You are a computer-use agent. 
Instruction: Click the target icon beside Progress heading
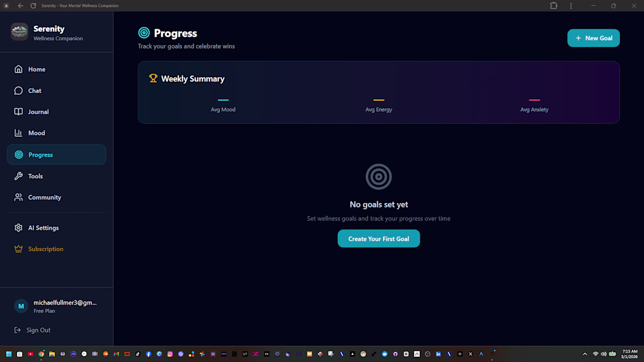[144, 32]
